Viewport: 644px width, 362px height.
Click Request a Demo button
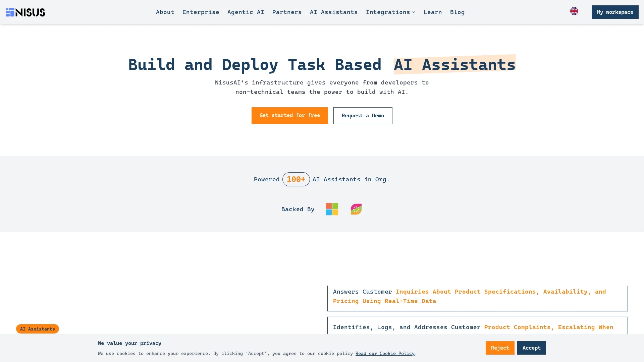[x=363, y=116]
